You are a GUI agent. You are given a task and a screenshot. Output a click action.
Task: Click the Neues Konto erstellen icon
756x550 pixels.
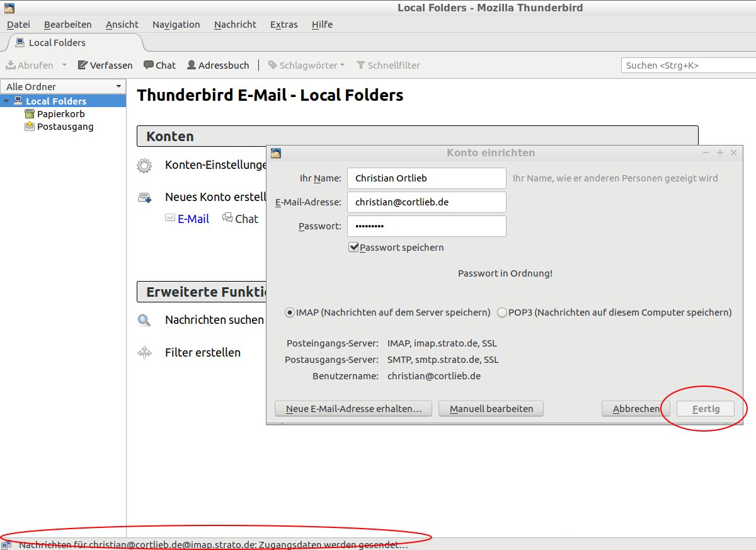[x=144, y=197]
